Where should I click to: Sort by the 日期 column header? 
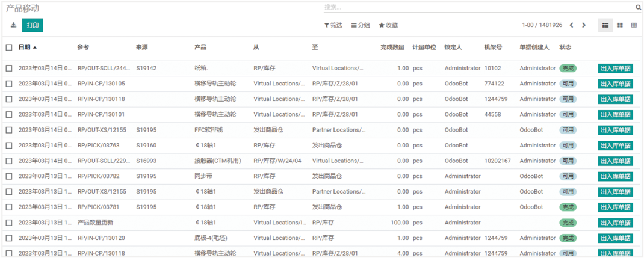[25, 47]
